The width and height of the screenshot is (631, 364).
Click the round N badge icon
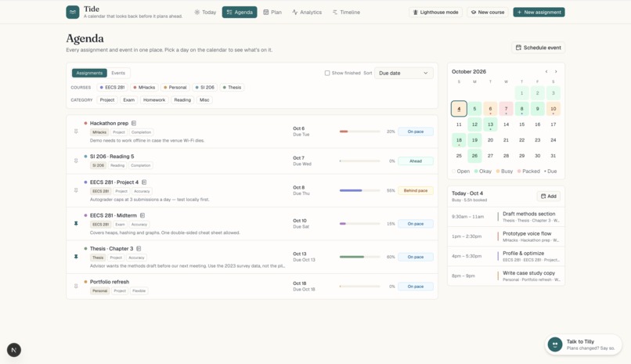(14, 350)
